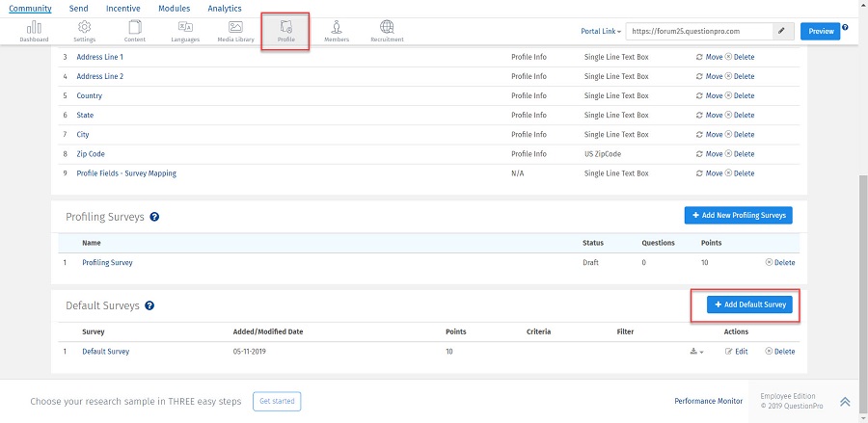Open the Members icon

pos(337,31)
